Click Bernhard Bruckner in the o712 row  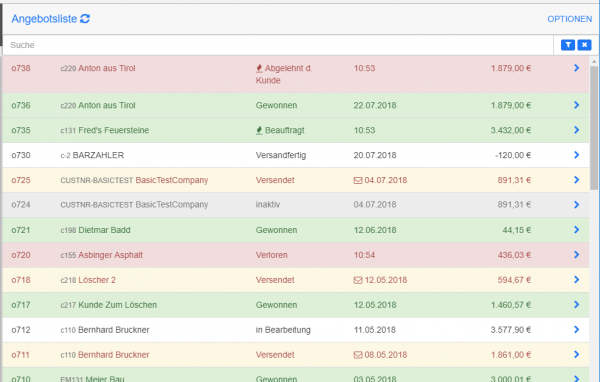114,330
